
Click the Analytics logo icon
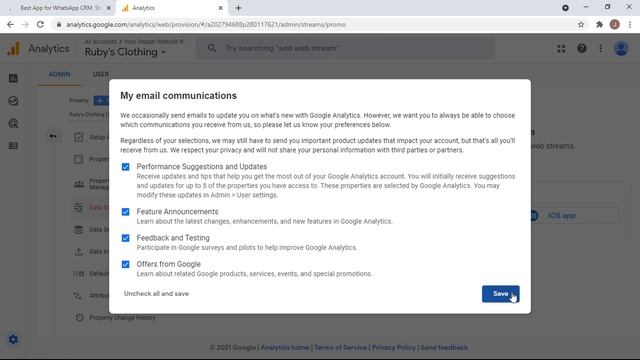click(x=13, y=49)
